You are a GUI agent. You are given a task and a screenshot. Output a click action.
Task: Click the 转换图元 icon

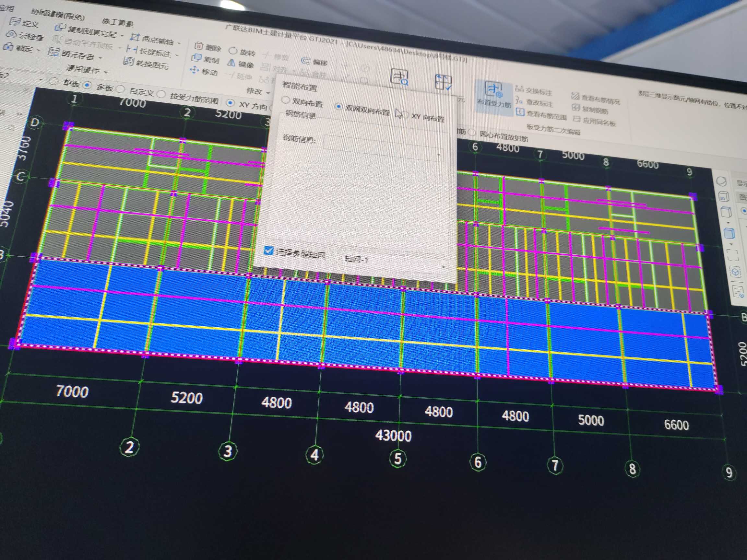pos(128,62)
